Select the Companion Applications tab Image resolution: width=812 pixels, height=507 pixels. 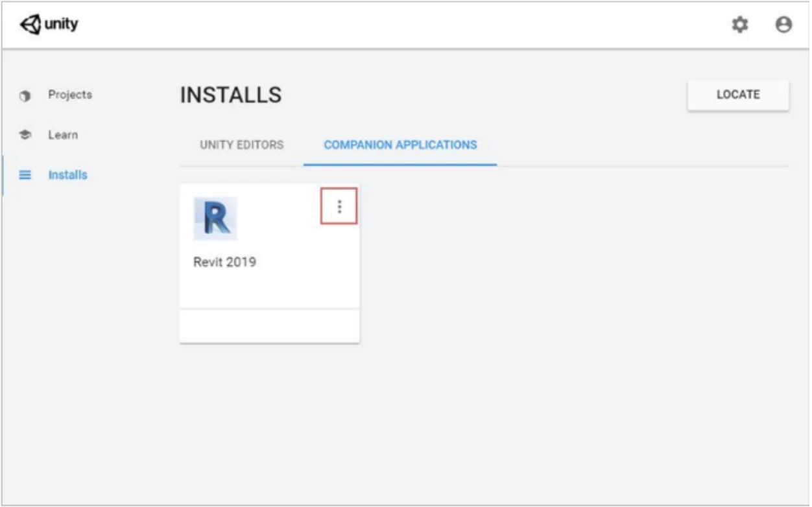click(x=400, y=145)
